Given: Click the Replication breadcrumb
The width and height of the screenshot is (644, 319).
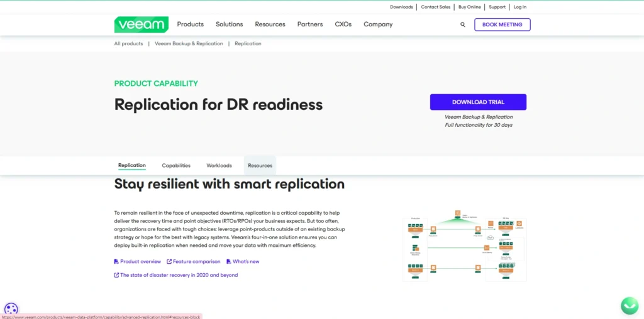Looking at the screenshot, I should pos(248,43).
